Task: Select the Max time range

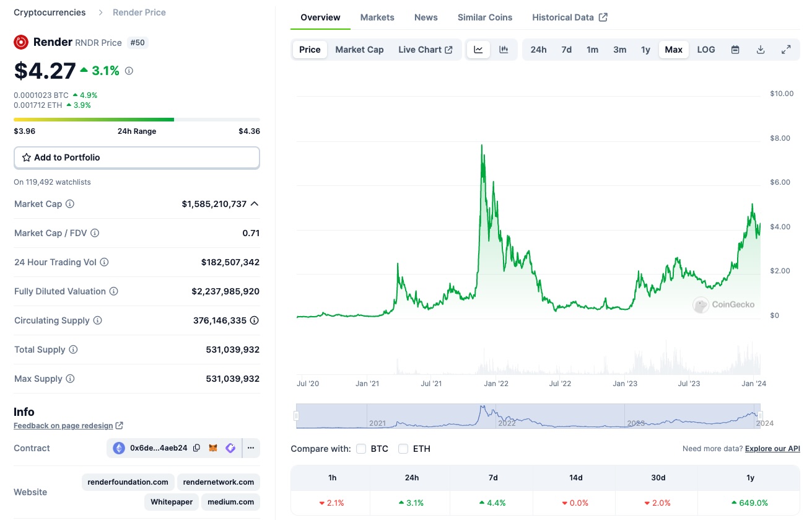Action: click(x=674, y=50)
